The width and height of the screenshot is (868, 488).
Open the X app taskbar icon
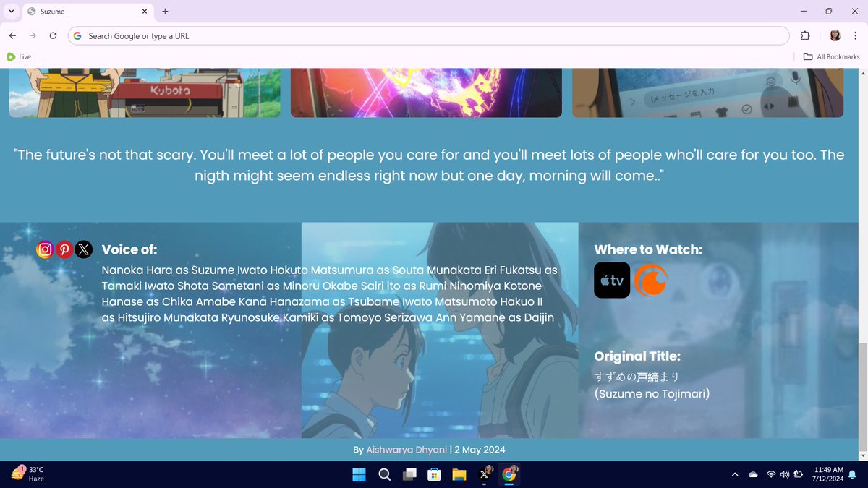pos(485,474)
